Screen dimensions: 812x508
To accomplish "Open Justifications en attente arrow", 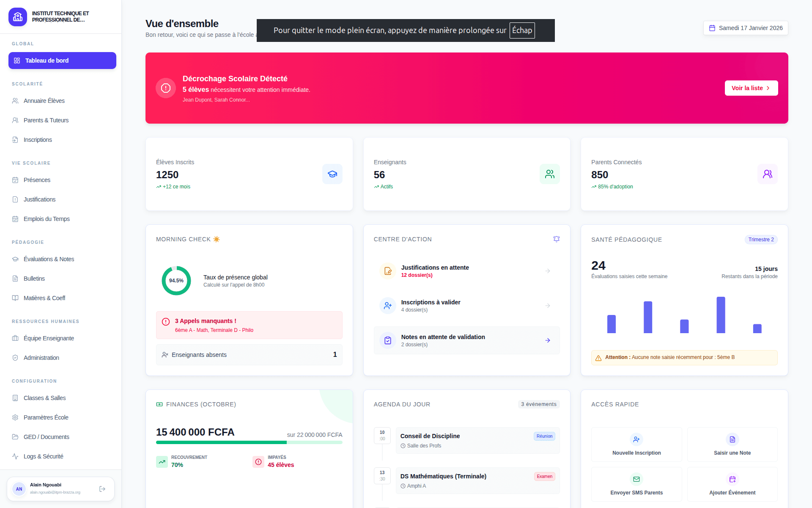I will 548,271.
